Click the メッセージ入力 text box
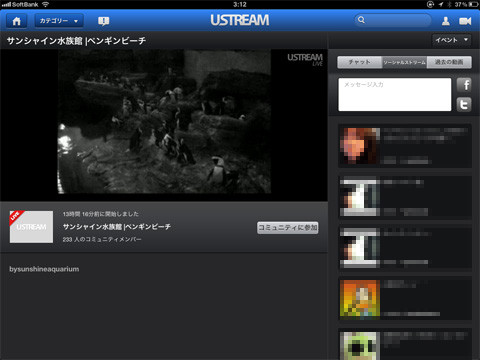The image size is (480, 360). [395, 94]
